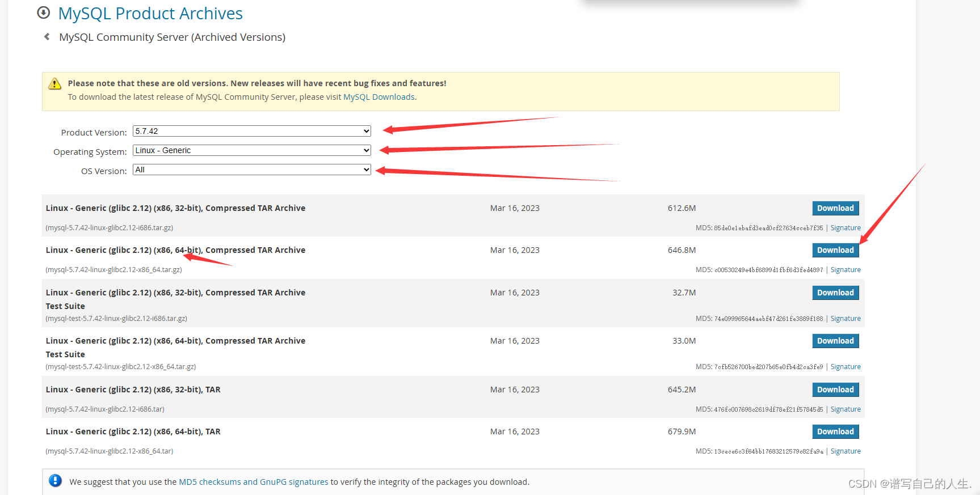The height and width of the screenshot is (495, 980).
Task: Click the Product Version label
Action: (94, 133)
